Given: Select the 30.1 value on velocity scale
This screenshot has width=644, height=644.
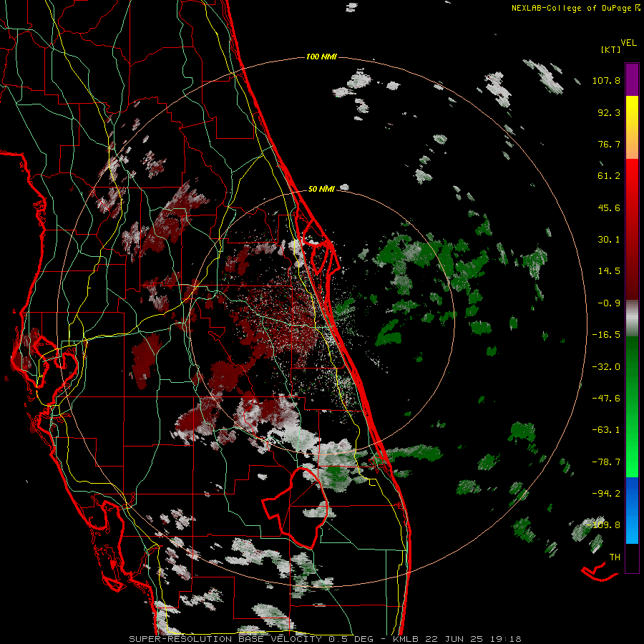Looking at the screenshot, I should pos(609,240).
